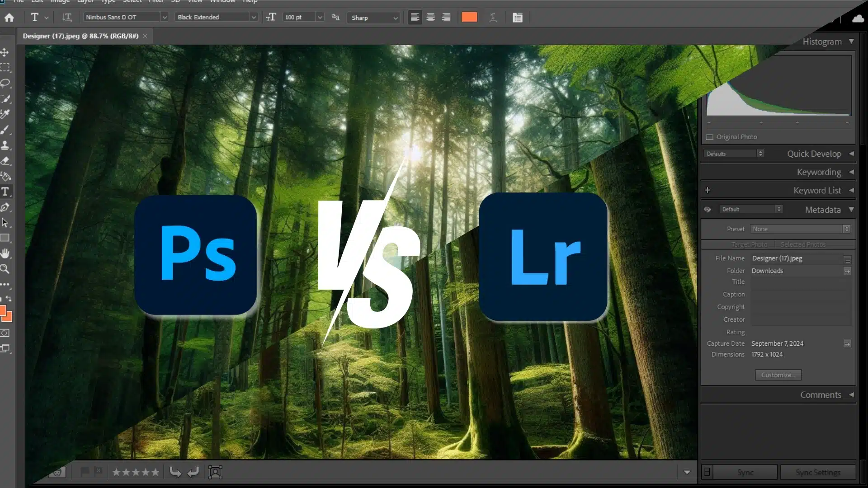Align text right
The image size is (868, 488).
tap(446, 17)
